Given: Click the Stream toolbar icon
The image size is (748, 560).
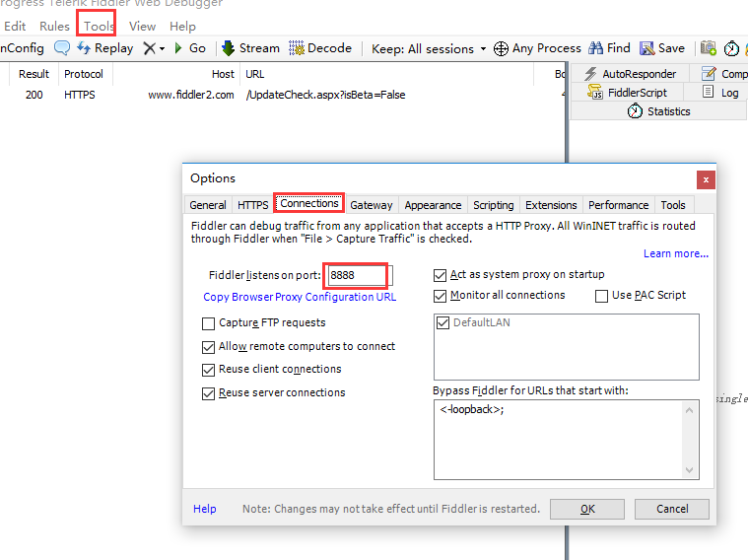Looking at the screenshot, I should click(x=229, y=48).
